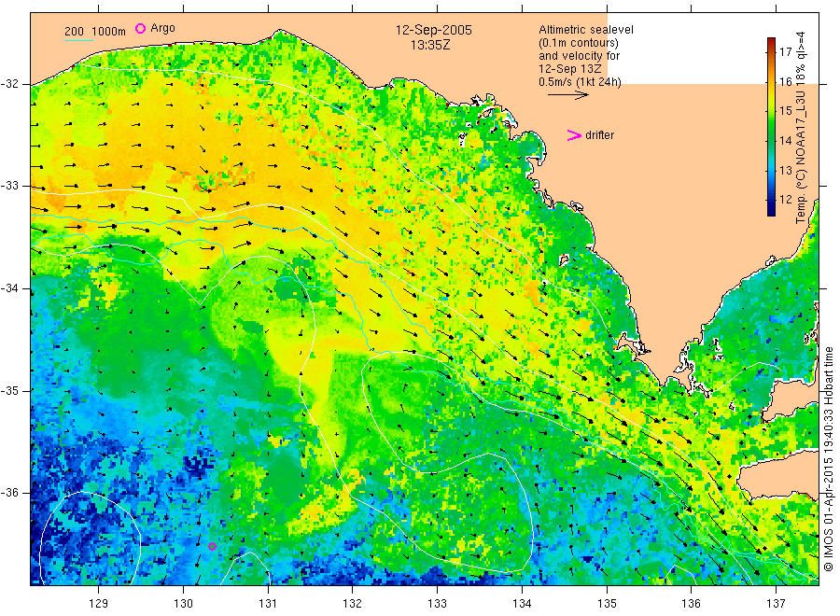
Task: Click the '(0.1m contours)' caption line
Action: click(578, 43)
